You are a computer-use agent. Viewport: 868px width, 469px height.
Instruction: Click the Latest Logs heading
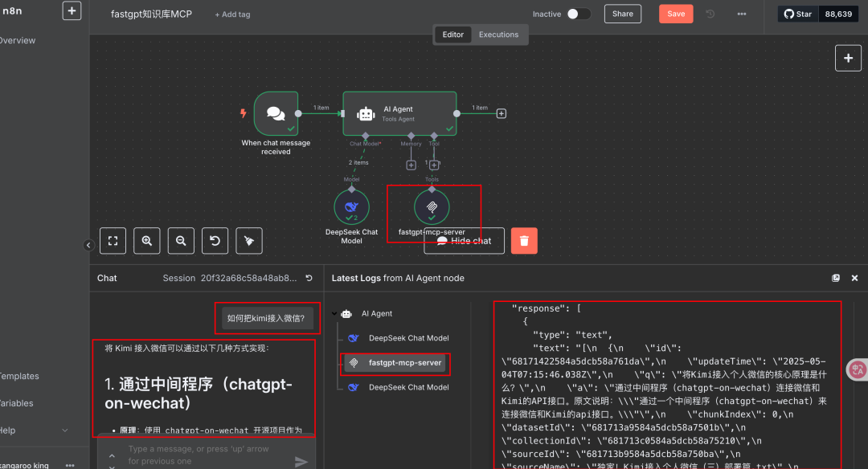click(x=398, y=278)
